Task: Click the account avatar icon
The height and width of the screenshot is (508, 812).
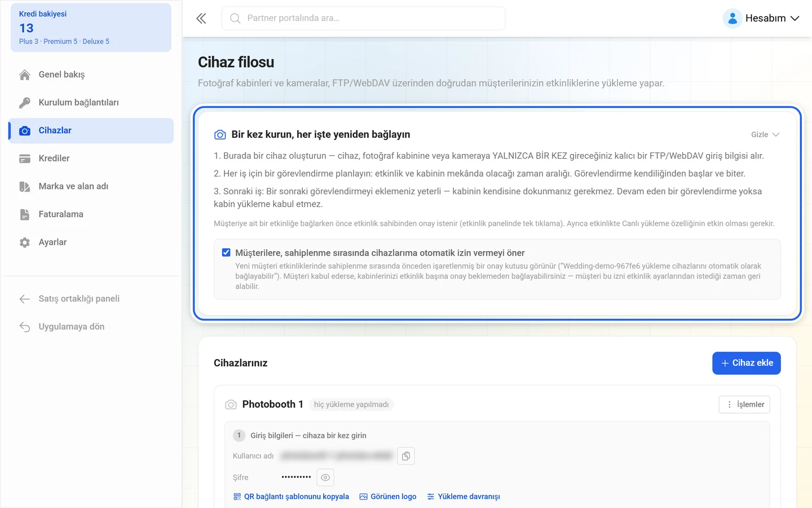Action: (x=732, y=19)
